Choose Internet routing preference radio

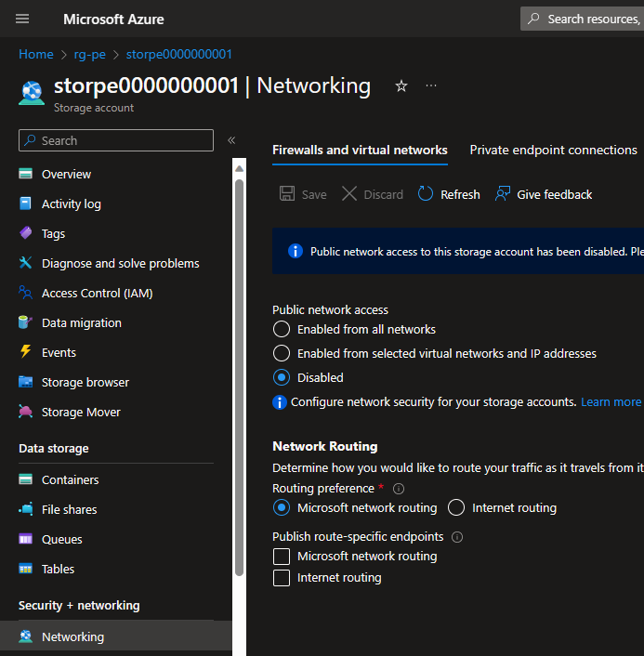coord(455,507)
